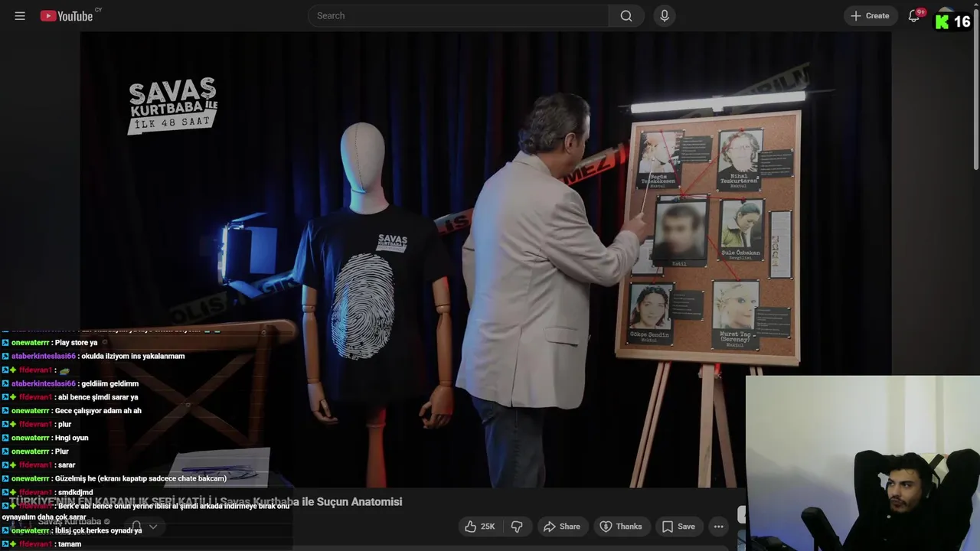This screenshot has width=980, height=551.
Task: Click the chat message 'Gece çalışıyor adam ah ah'
Action: point(98,411)
